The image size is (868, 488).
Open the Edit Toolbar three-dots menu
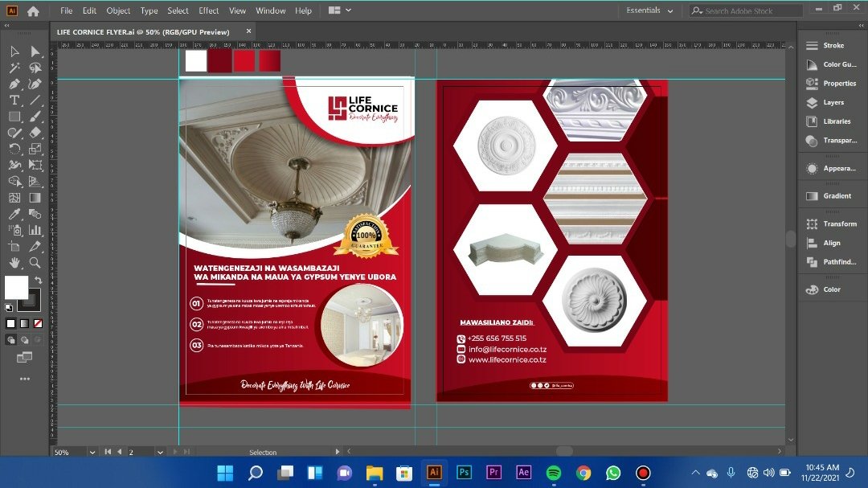click(24, 379)
